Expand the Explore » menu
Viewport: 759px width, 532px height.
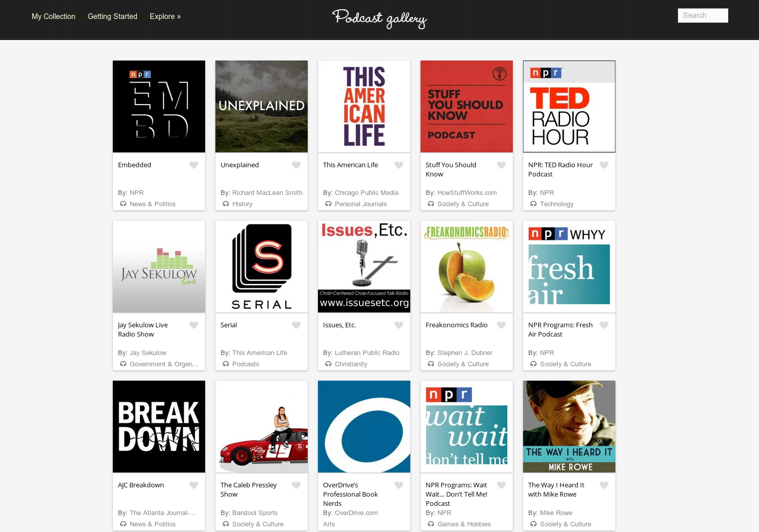[x=165, y=16]
